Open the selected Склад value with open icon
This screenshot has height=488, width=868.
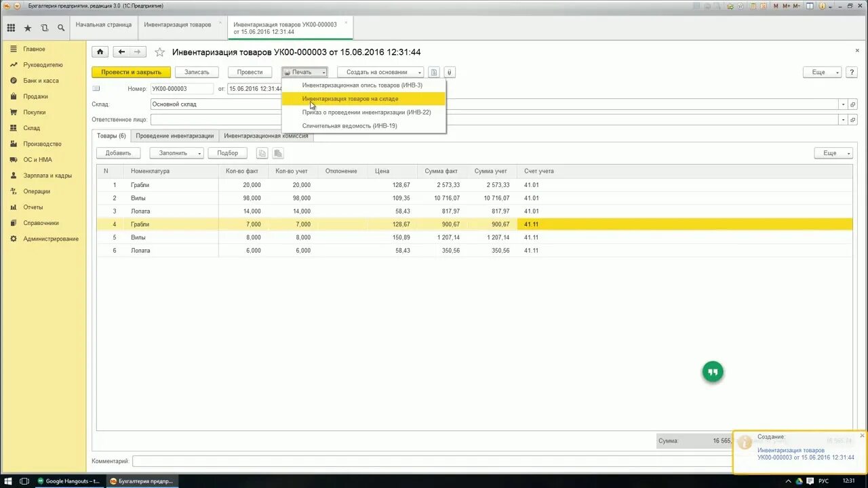tap(852, 104)
